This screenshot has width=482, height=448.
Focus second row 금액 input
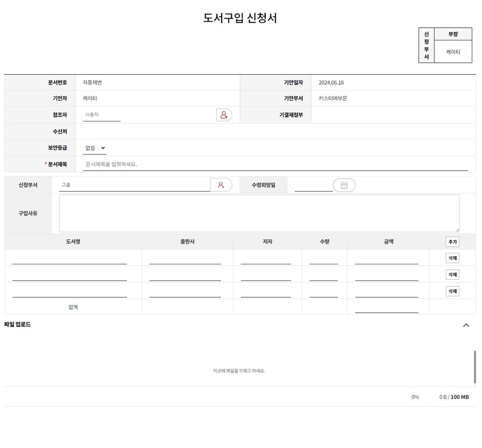coord(387,275)
